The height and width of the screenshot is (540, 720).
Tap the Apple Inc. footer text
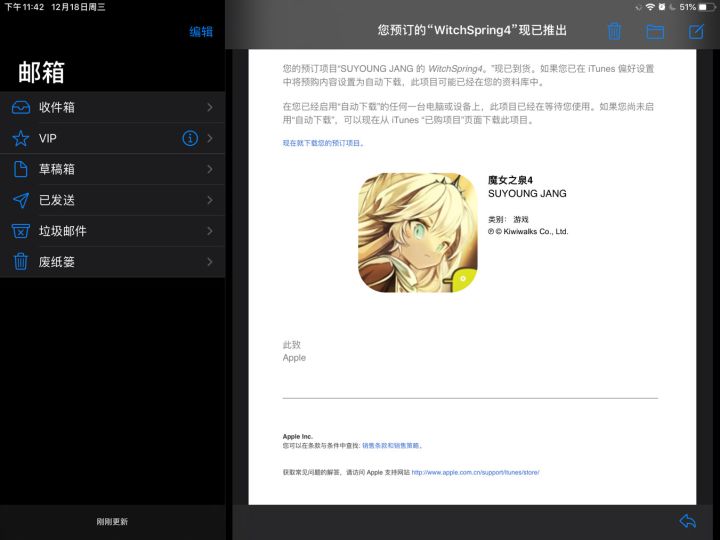coord(298,436)
